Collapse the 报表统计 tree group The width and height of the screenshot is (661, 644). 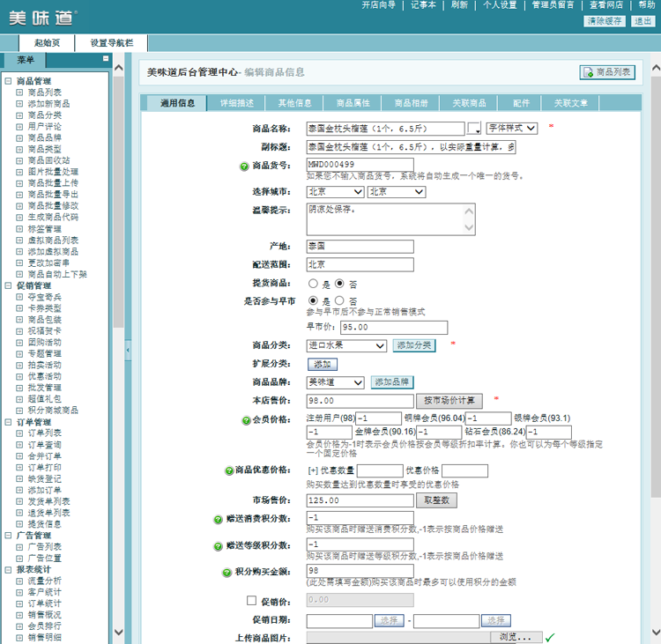[x=8, y=570]
